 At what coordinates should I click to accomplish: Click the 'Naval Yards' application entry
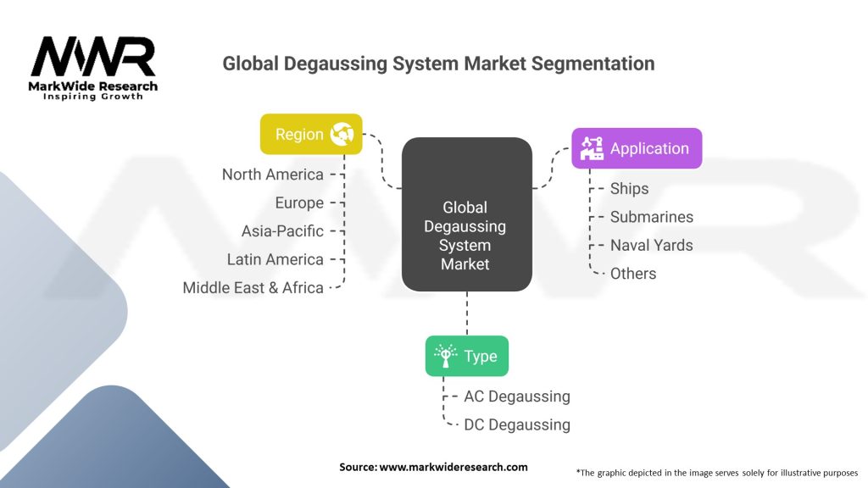pyautogui.click(x=652, y=245)
